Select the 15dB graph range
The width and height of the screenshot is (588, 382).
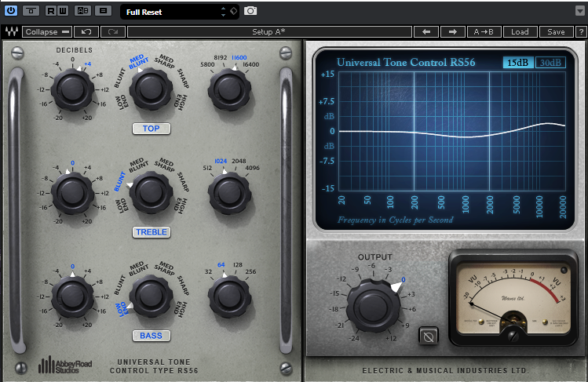pyautogui.click(x=517, y=63)
